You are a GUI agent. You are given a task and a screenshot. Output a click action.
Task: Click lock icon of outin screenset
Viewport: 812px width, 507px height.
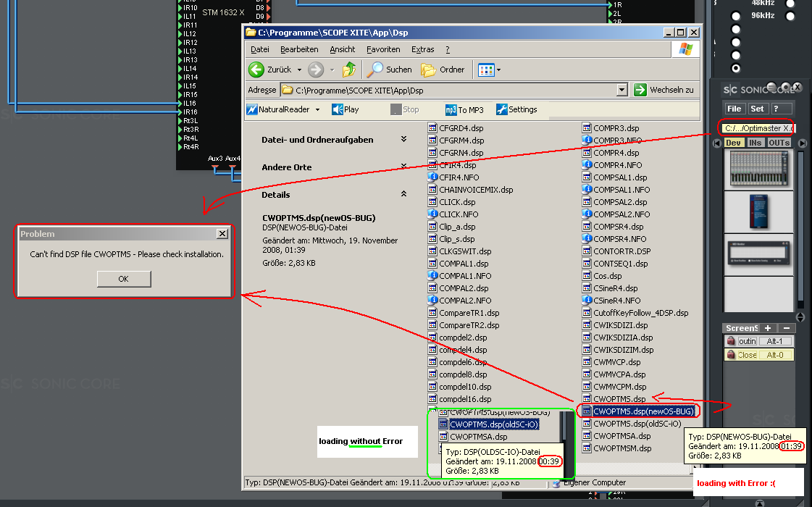point(731,340)
